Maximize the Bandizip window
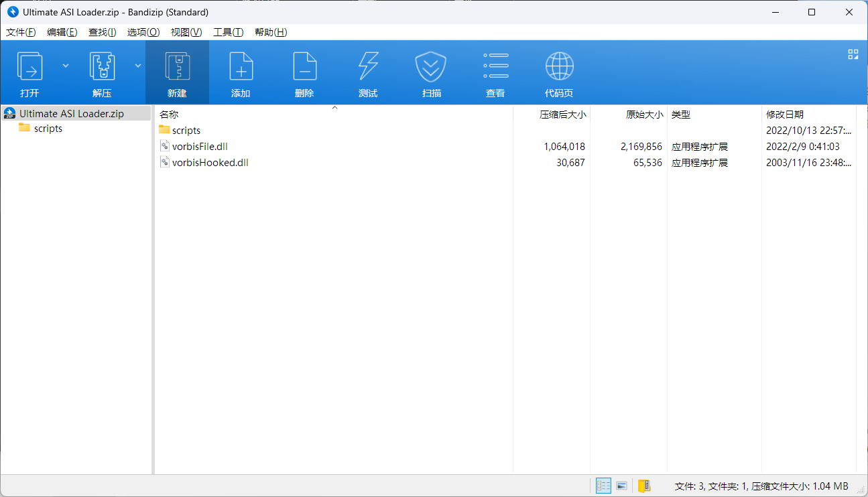This screenshot has width=868, height=497. (x=812, y=12)
